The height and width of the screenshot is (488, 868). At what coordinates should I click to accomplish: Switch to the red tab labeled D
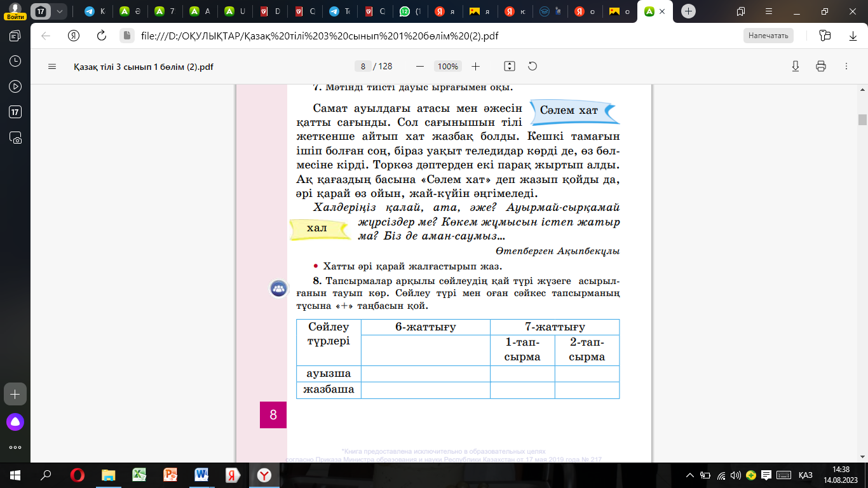270,11
